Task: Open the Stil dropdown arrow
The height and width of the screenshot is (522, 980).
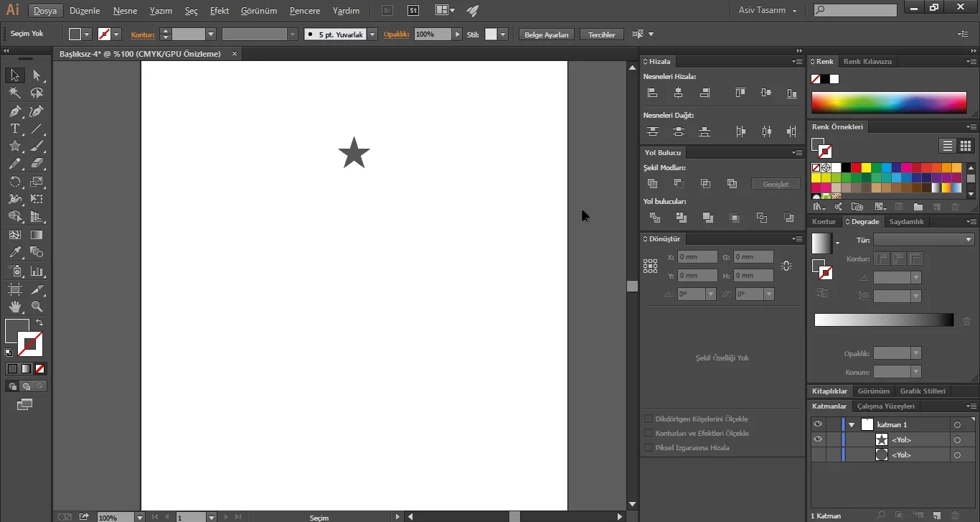Action: point(503,34)
